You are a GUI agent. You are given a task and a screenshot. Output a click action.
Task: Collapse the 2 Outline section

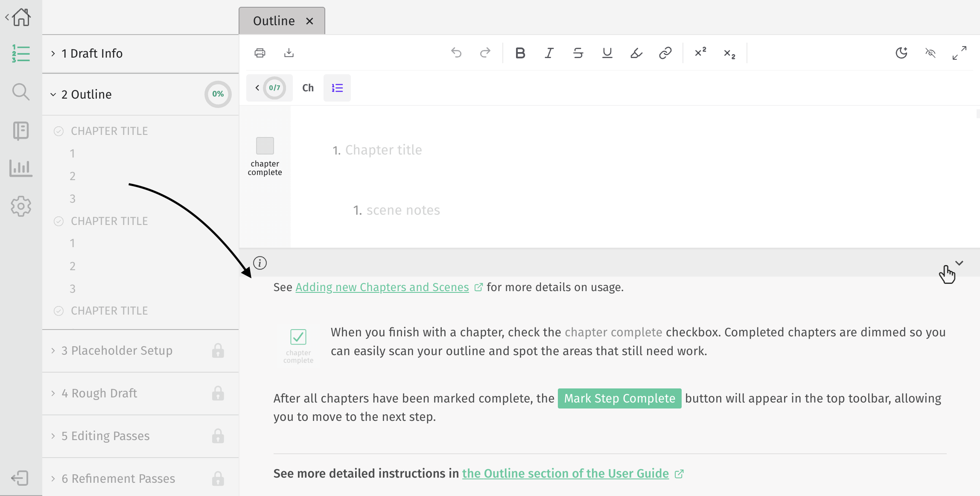tap(140, 94)
